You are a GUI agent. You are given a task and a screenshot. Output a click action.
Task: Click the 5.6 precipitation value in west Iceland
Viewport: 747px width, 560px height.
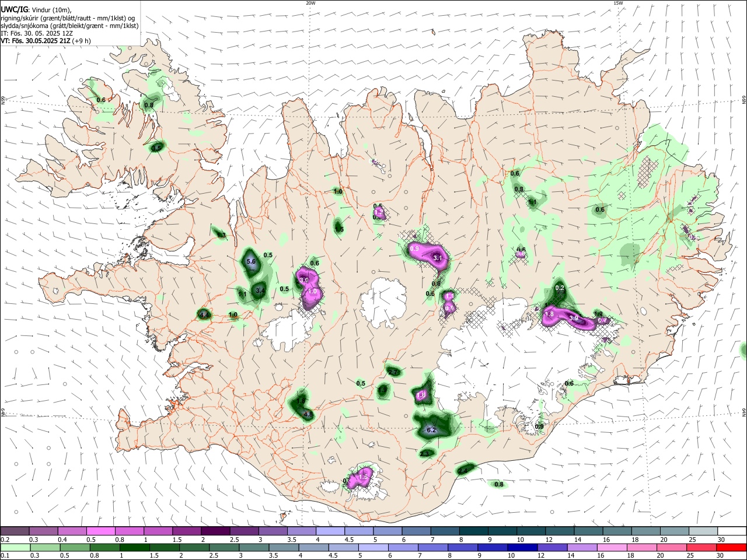pos(252,262)
